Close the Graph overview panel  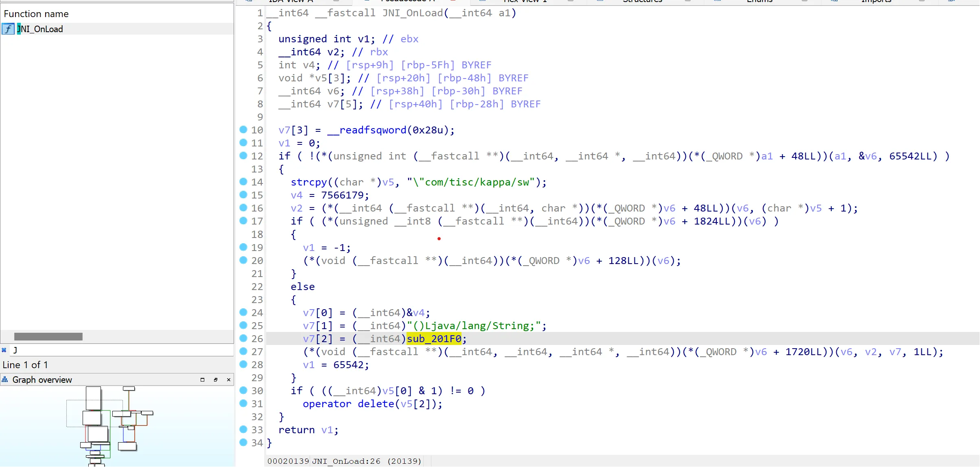(229, 380)
